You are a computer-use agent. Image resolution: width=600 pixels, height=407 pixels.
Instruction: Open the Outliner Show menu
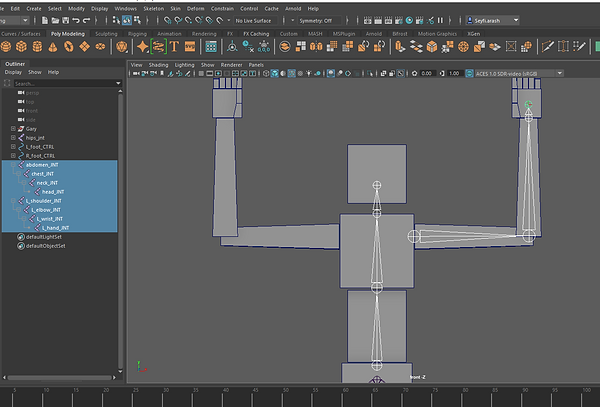pyautogui.click(x=34, y=72)
